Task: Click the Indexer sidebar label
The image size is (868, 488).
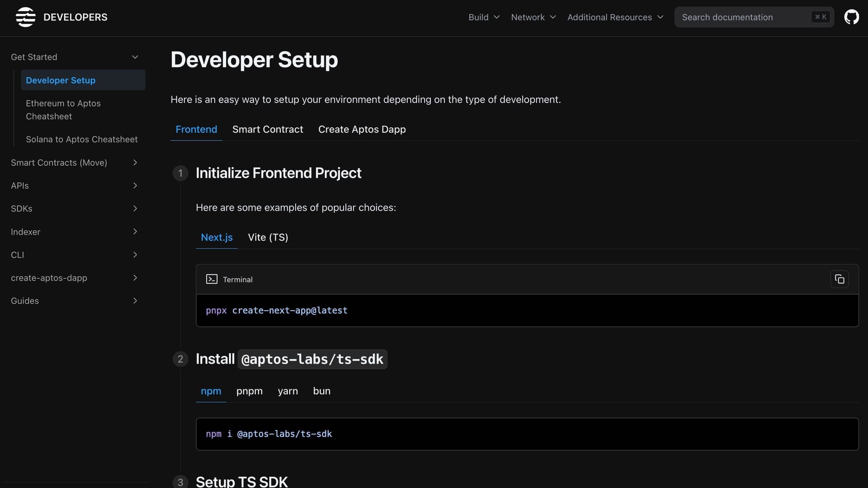Action: coord(25,232)
